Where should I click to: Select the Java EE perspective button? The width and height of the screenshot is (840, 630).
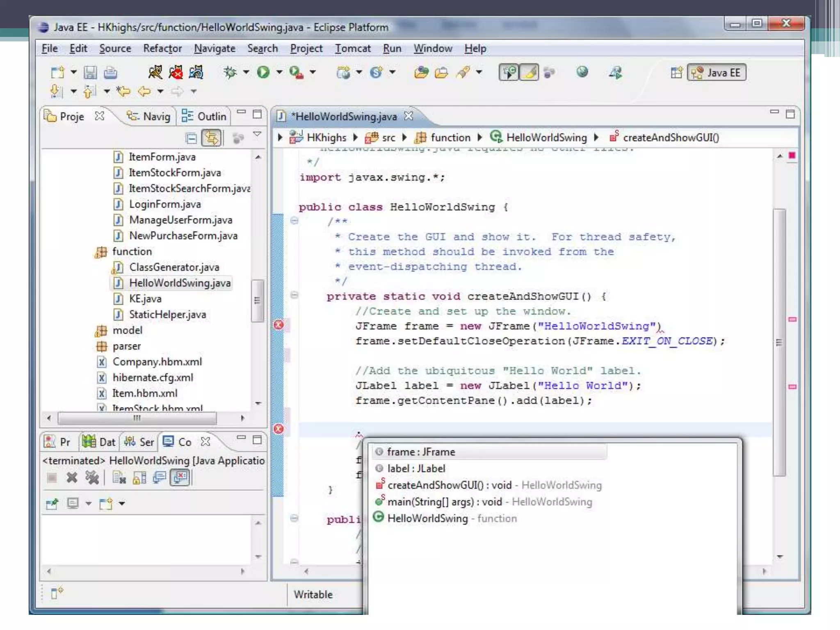click(x=717, y=73)
